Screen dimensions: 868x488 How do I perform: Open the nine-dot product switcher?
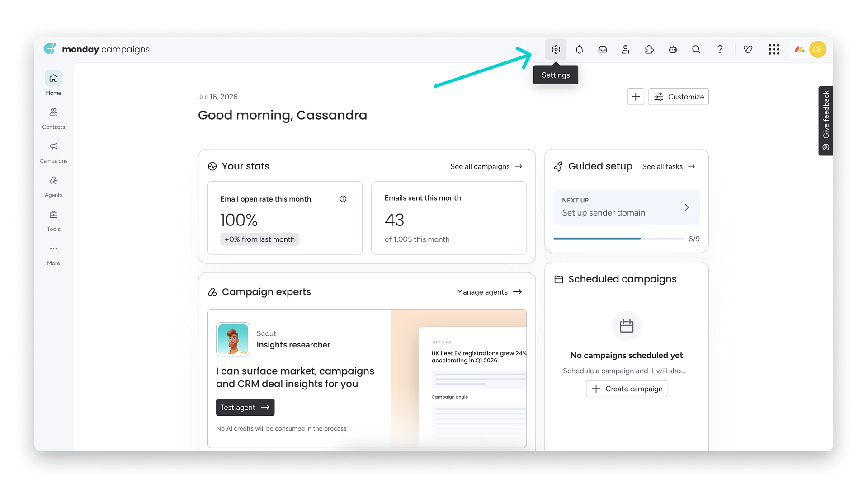774,50
